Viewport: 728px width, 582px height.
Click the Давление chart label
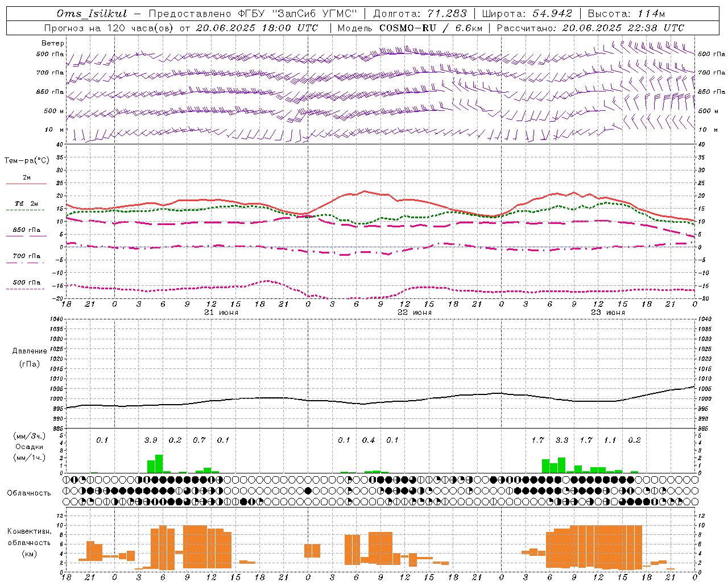(x=30, y=351)
